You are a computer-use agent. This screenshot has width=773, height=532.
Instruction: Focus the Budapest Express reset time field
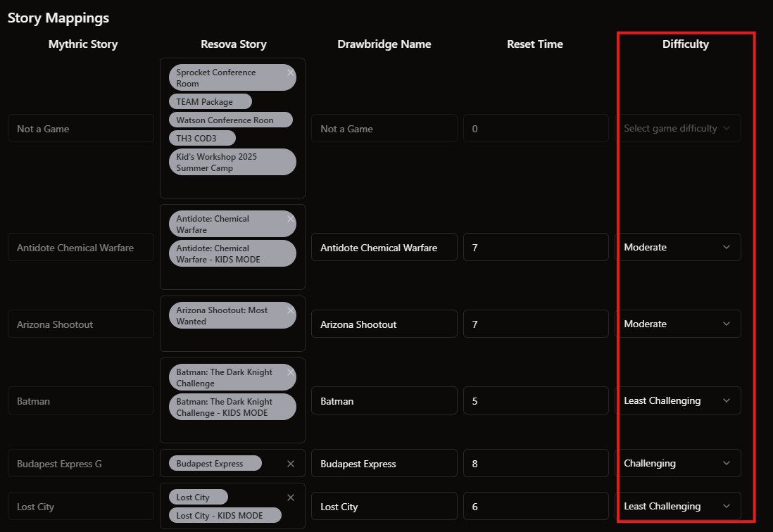pyautogui.click(x=535, y=464)
